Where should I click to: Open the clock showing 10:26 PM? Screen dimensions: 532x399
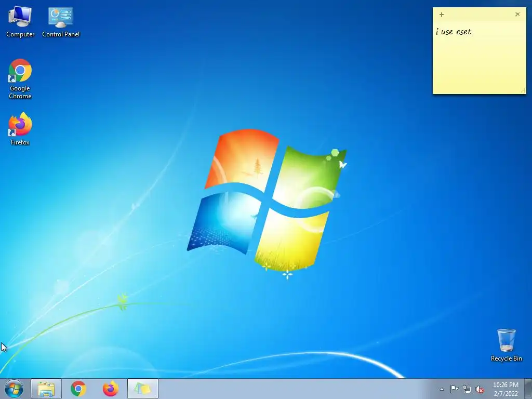click(506, 389)
